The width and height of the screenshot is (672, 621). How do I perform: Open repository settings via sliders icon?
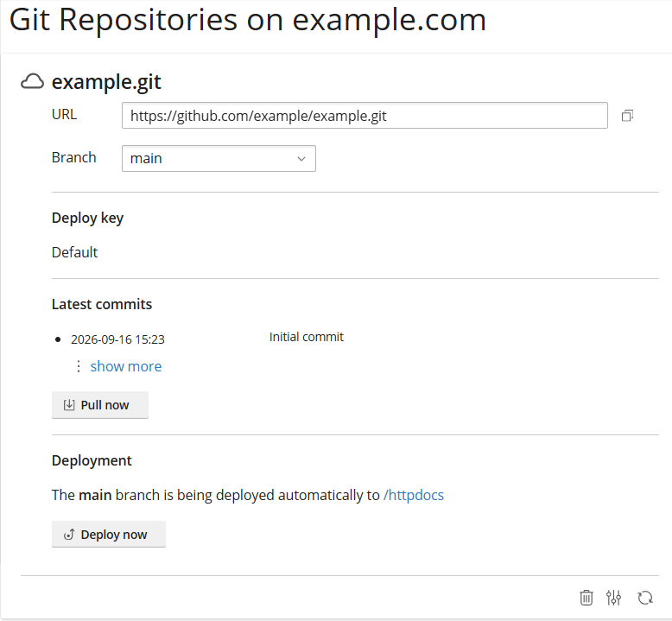tap(614, 598)
